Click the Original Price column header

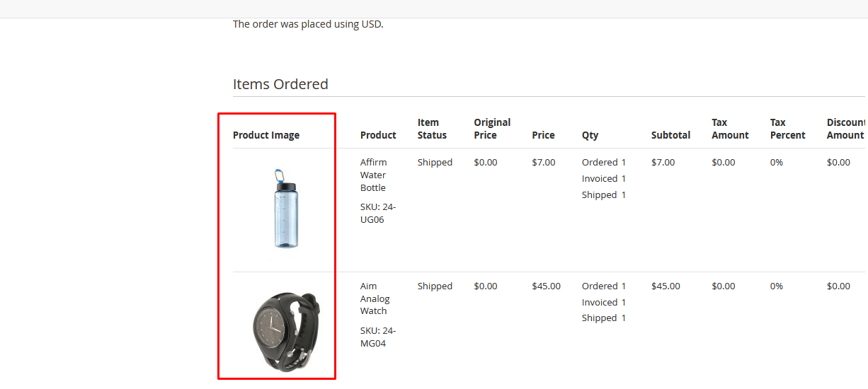coord(492,129)
